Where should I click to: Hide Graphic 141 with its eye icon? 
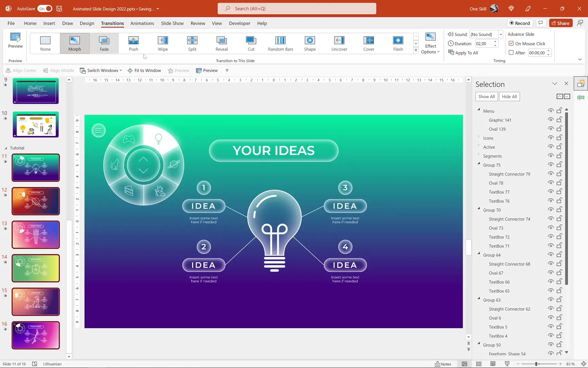[551, 120]
